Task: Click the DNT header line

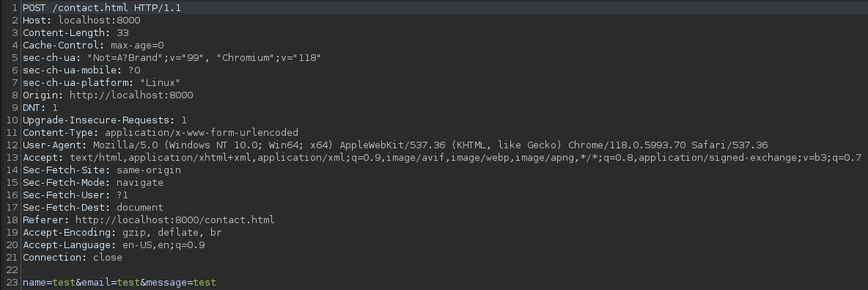Action: click(x=40, y=108)
